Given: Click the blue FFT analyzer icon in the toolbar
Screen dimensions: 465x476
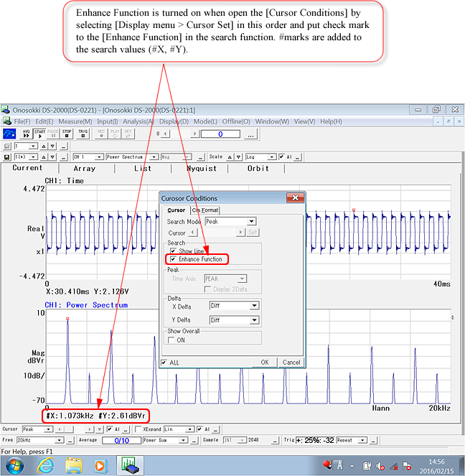Looking at the screenshot, I should [x=9, y=134].
